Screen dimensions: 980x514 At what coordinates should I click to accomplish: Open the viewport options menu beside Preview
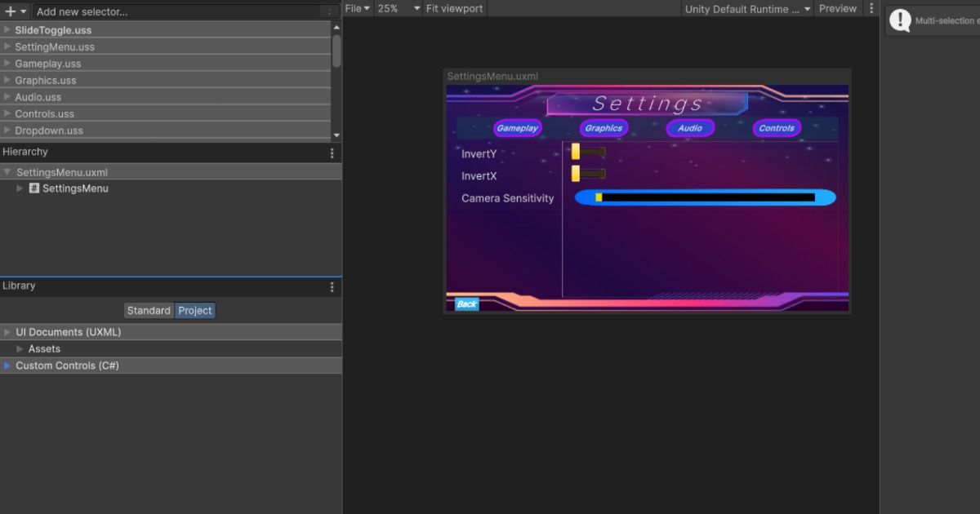[x=871, y=8]
